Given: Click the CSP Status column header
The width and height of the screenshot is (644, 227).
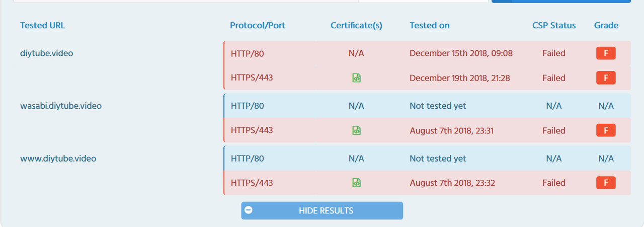Looking at the screenshot, I should coord(554,25).
